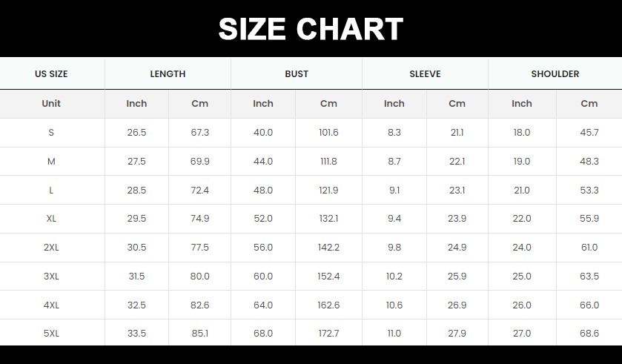
Task: Click the 26.5 inch length value
Action: tap(136, 133)
